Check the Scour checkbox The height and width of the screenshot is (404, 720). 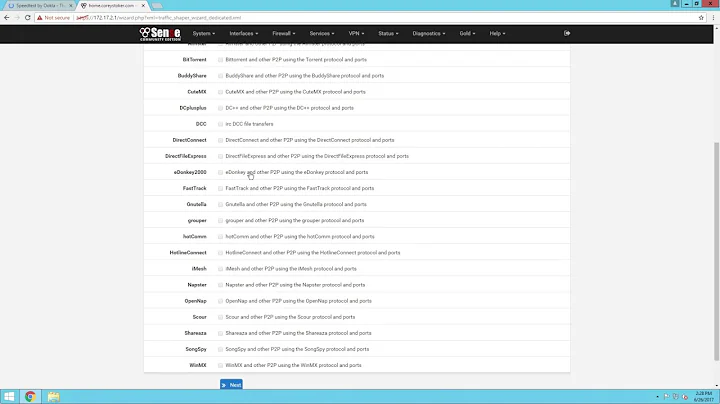220,317
